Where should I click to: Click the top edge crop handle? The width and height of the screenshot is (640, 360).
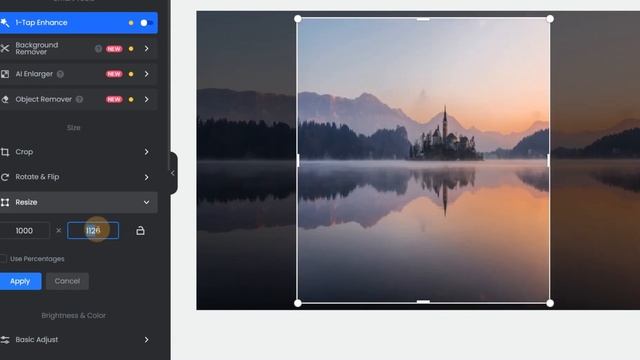click(x=423, y=19)
